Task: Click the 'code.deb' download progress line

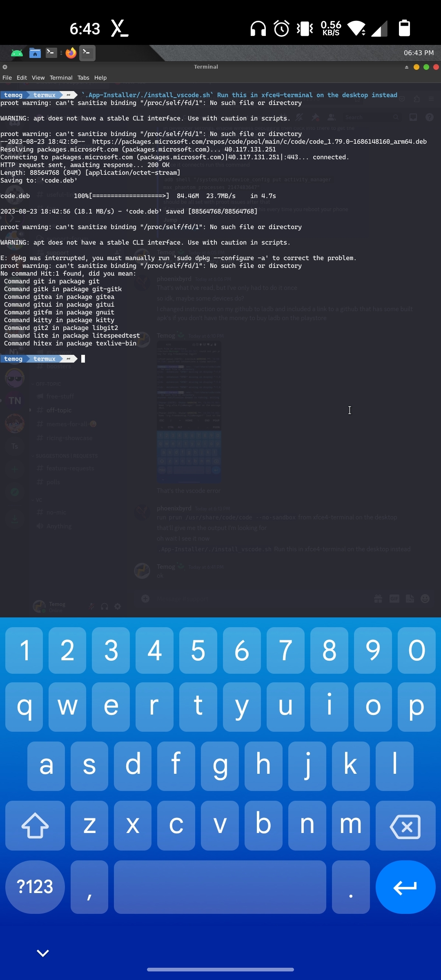Action: tap(138, 196)
